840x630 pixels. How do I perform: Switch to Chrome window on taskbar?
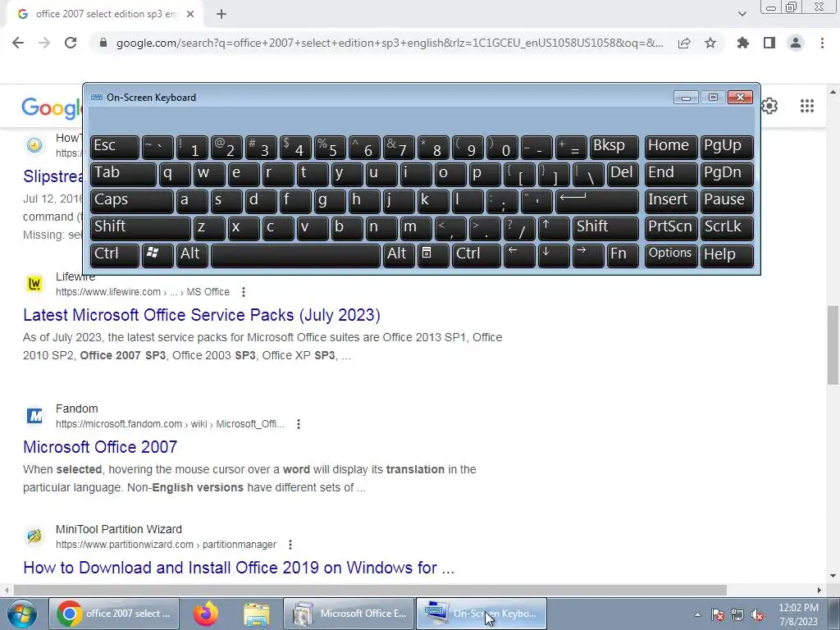click(x=114, y=614)
